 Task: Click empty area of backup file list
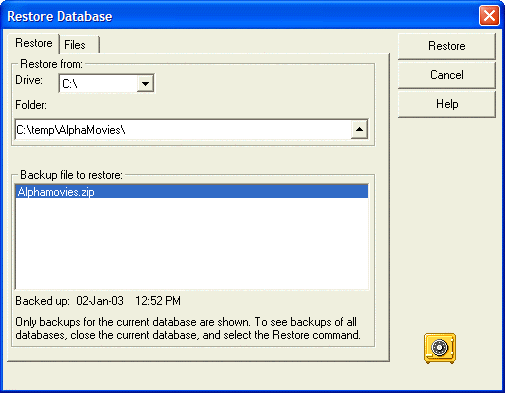(x=192, y=243)
